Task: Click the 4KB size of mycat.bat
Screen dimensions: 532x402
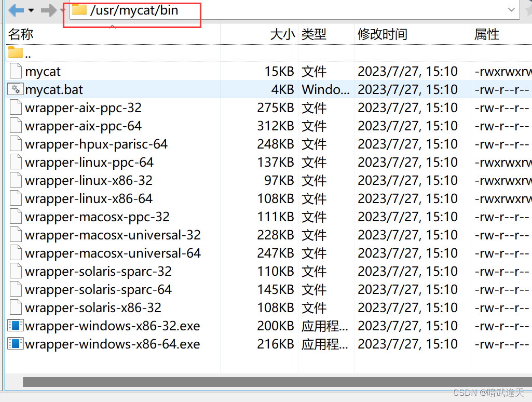Action: 282,90
